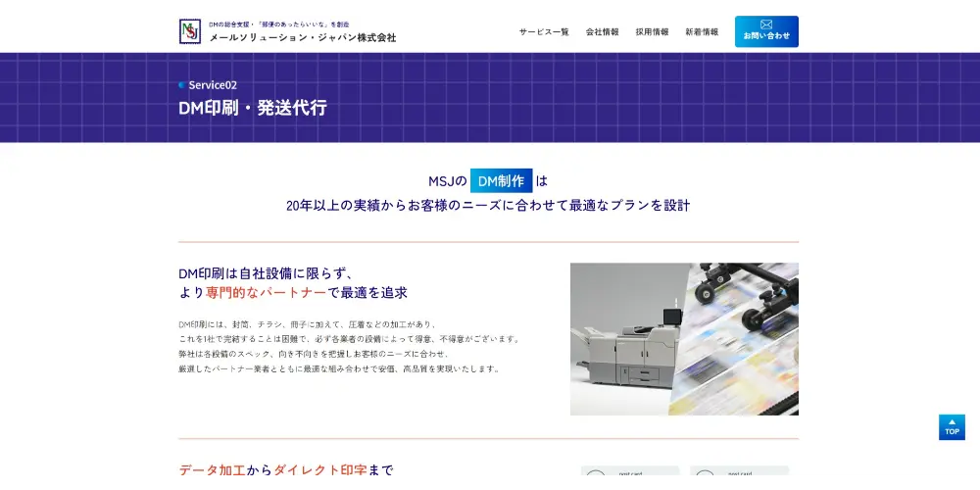Click the DM印刷・発送代行 page heading
This screenshot has height=490, width=980.
253,108
